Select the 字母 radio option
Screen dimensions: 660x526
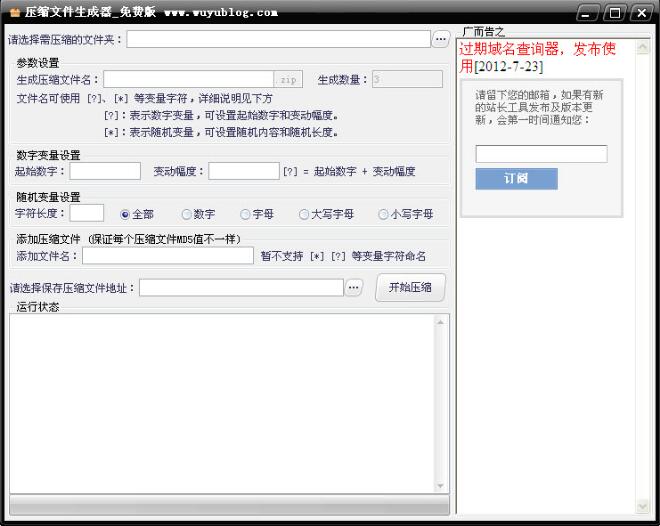point(245,214)
